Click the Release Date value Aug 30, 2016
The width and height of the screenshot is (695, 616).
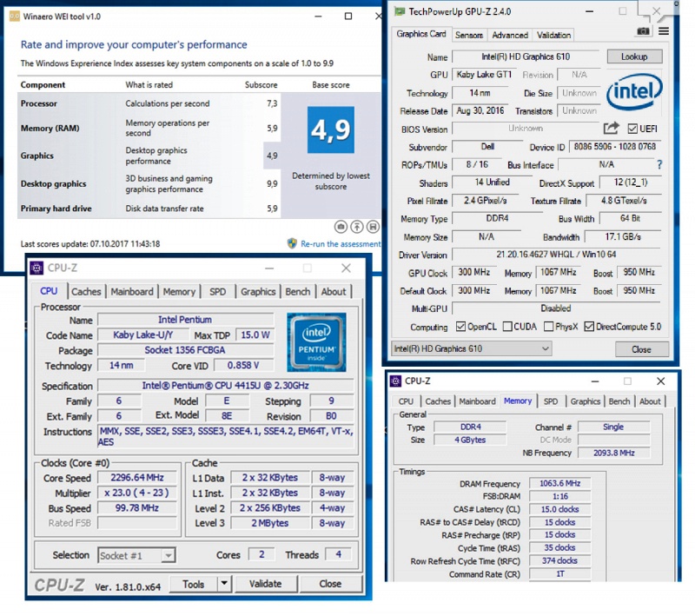coord(480,111)
